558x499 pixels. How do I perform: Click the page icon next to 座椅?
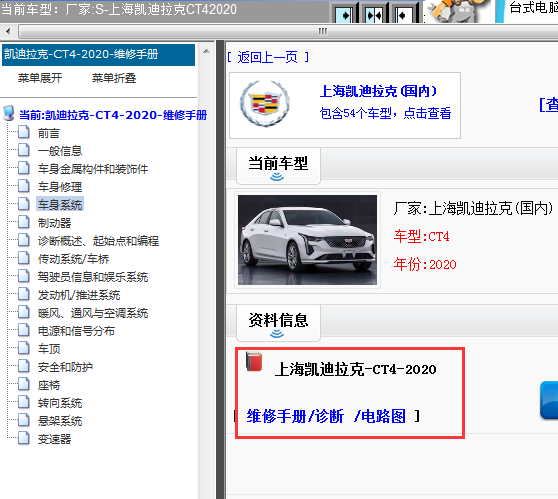[24, 384]
